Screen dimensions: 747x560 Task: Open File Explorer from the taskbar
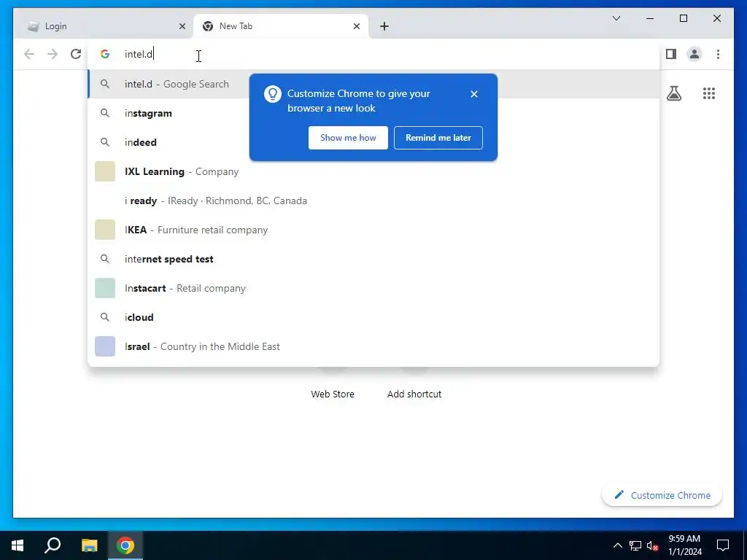tap(89, 545)
